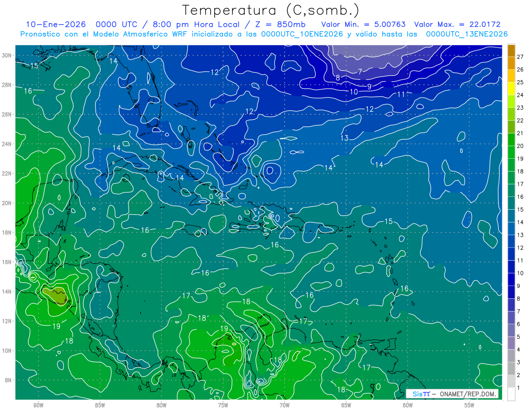The width and height of the screenshot is (532, 411).
Task: Click the 12N latitude axis label
Action: 7,321
